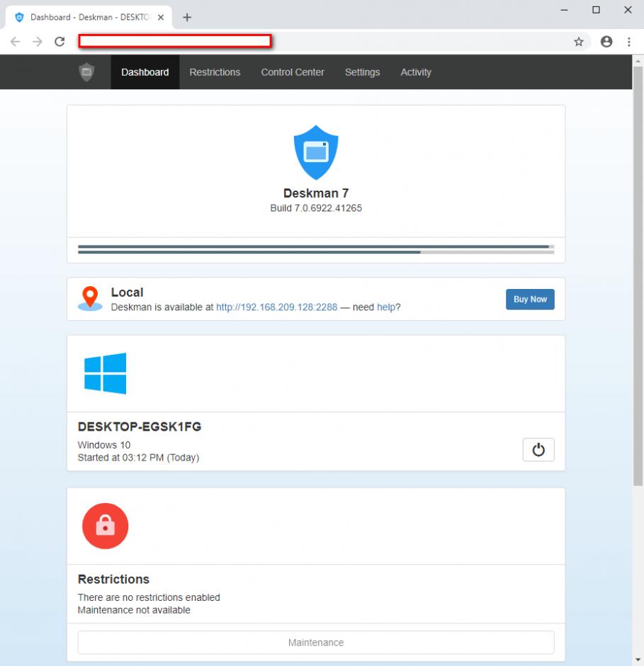The height and width of the screenshot is (666, 644).
Task: Click the large blue Deskman shield icon
Action: tap(316, 152)
